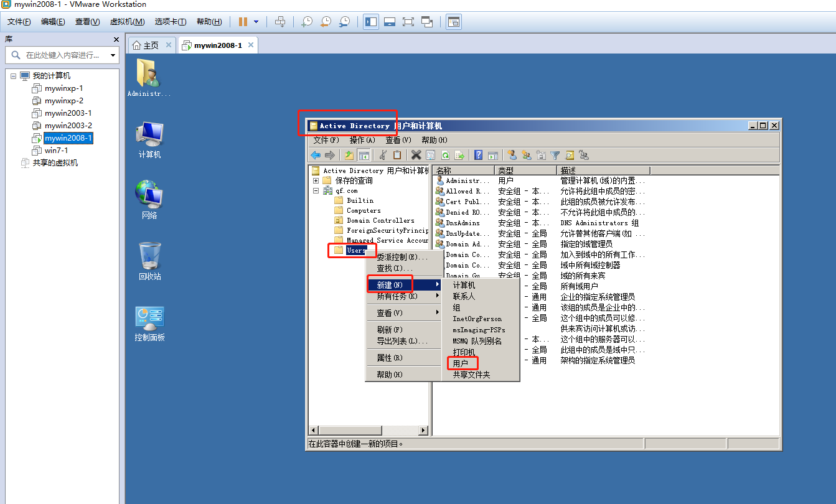Click the 描述 column header

(603, 170)
